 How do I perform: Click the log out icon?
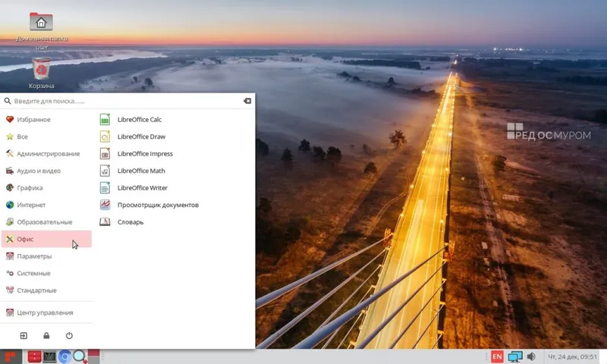(x=24, y=335)
